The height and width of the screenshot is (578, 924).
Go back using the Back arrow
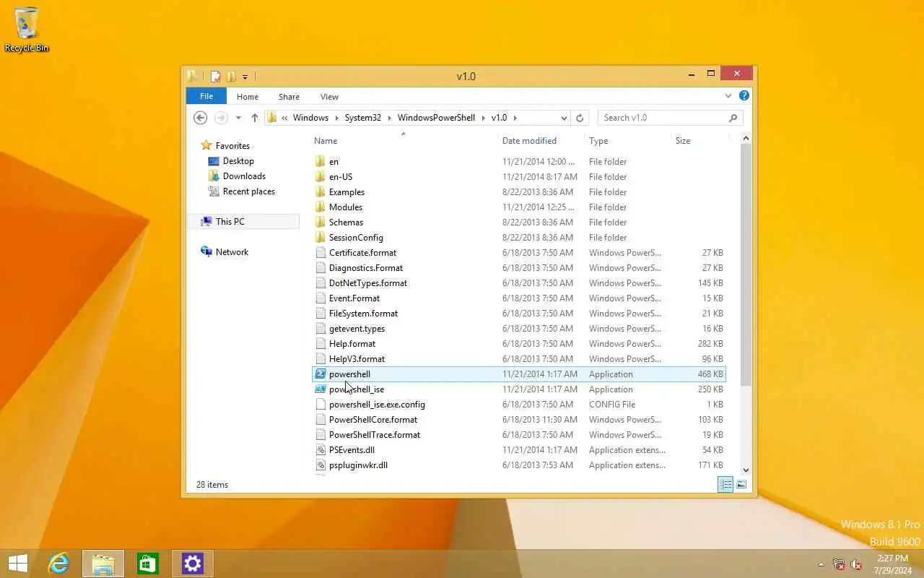click(201, 118)
